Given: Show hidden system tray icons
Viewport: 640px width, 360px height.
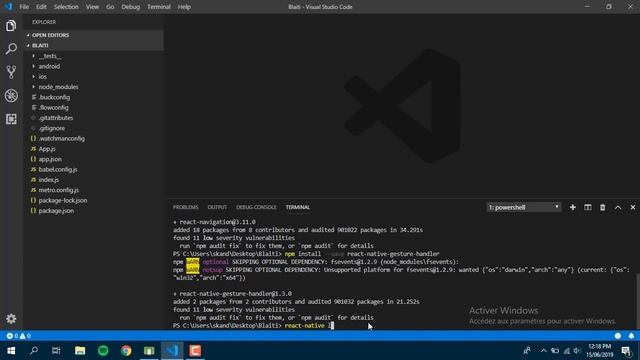Looking at the screenshot, I should [x=543, y=351].
